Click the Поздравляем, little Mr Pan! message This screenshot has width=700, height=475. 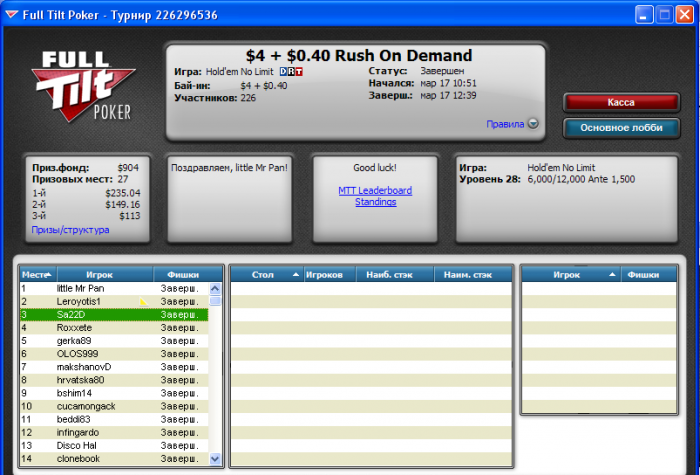229,168
